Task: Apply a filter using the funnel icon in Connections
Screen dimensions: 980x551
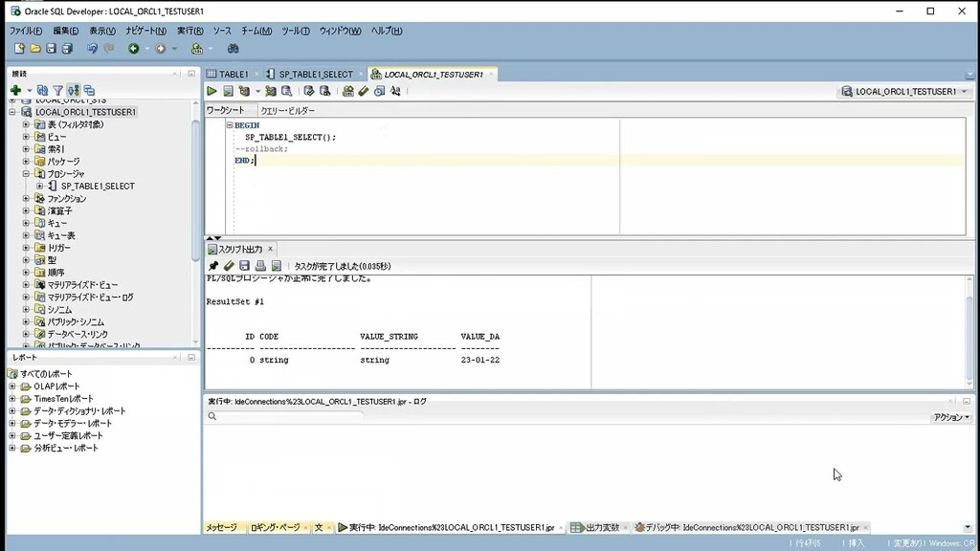Action: 57,91
